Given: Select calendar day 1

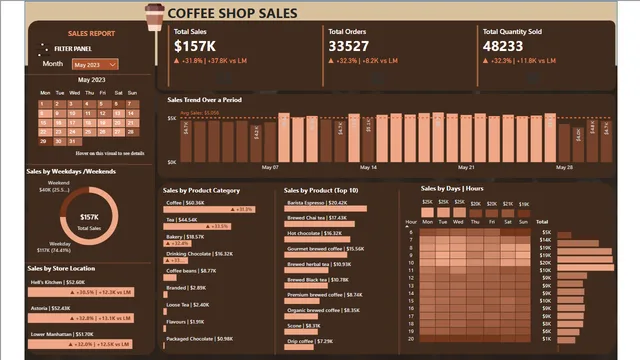Looking at the screenshot, I should 45,104.
